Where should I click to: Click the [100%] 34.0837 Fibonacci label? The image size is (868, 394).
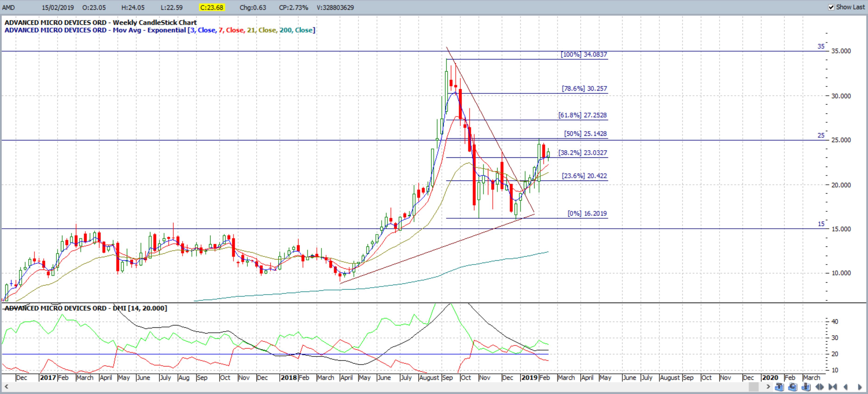[584, 55]
